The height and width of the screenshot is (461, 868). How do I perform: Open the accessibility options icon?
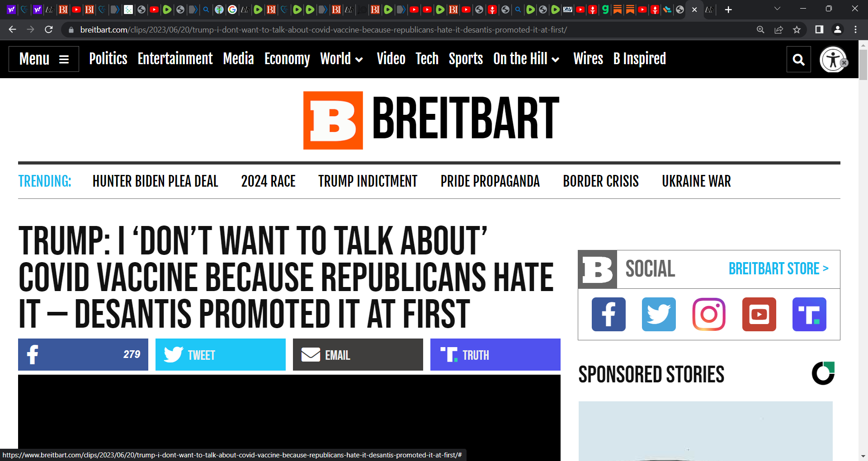pyautogui.click(x=833, y=59)
